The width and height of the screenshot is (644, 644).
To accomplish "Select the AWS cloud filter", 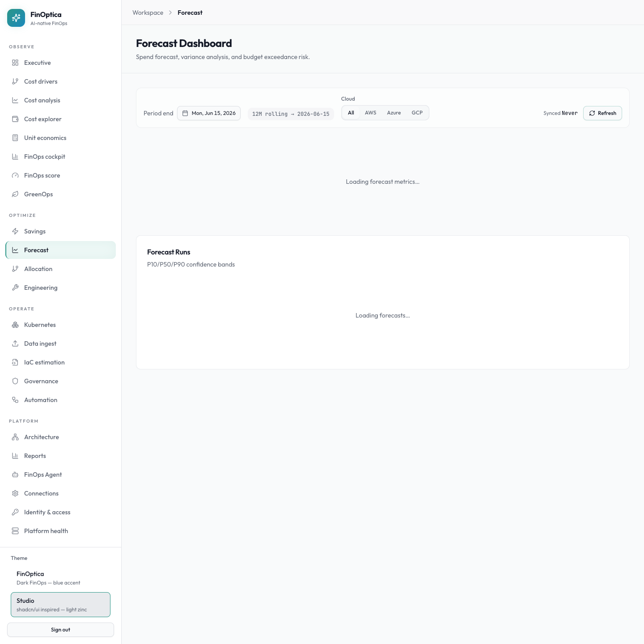I will tap(370, 113).
